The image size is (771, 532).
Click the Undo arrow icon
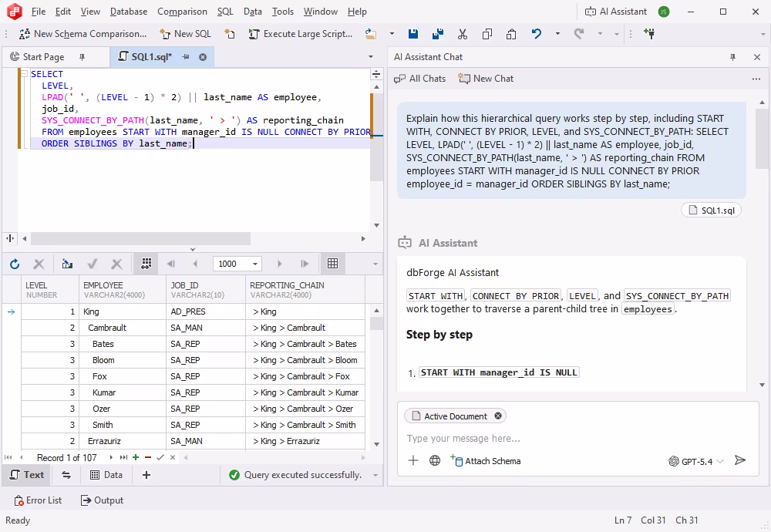point(537,34)
